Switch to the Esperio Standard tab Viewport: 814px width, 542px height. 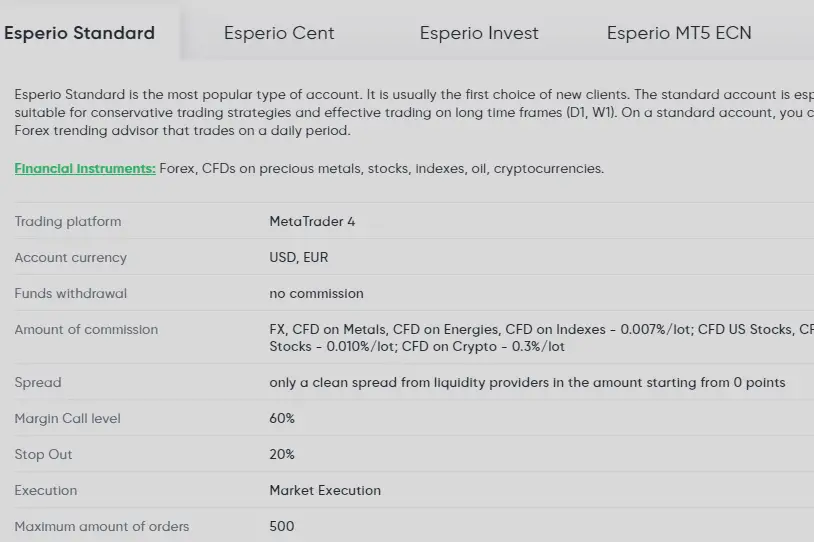[x=80, y=33]
